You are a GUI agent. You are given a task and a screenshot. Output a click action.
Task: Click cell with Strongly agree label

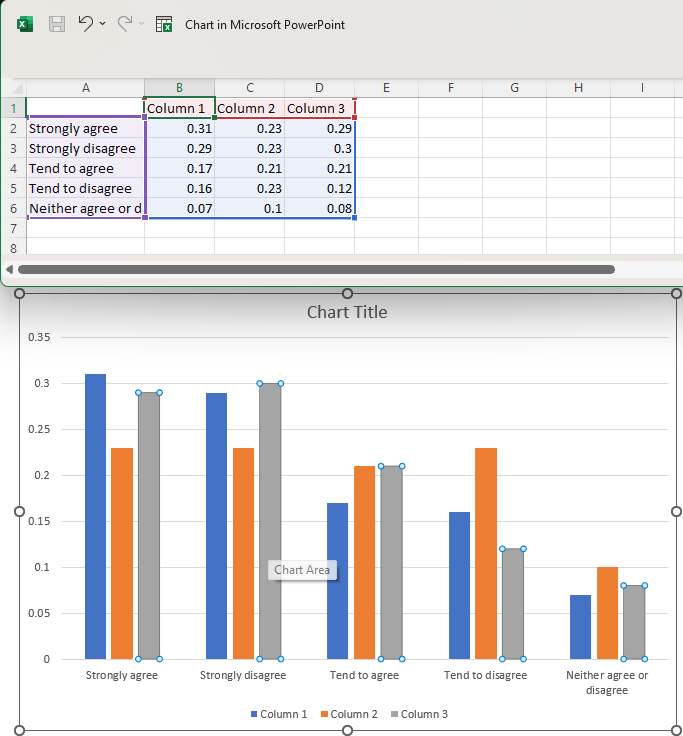click(86, 128)
